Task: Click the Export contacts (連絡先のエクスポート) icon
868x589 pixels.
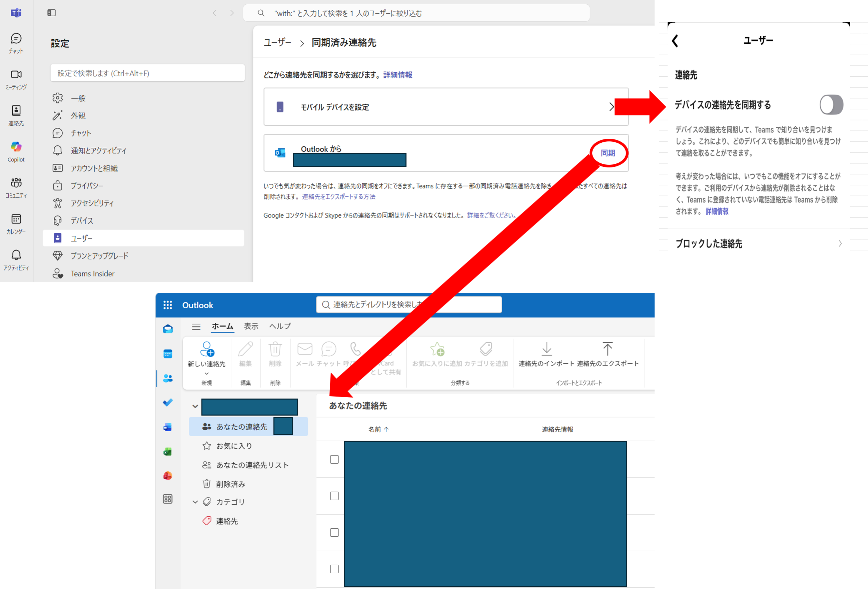Action: 607,349
